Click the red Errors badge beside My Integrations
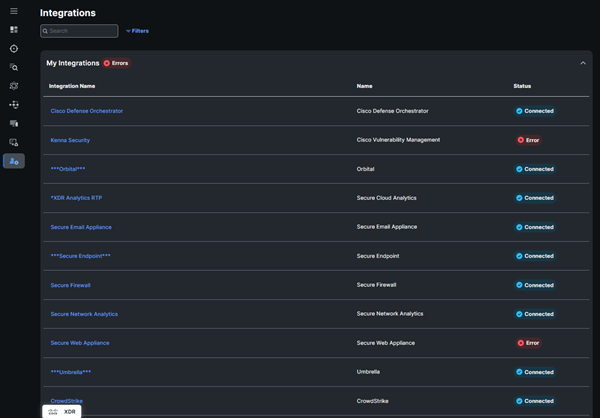The width and height of the screenshot is (600, 418). pyautogui.click(x=116, y=63)
